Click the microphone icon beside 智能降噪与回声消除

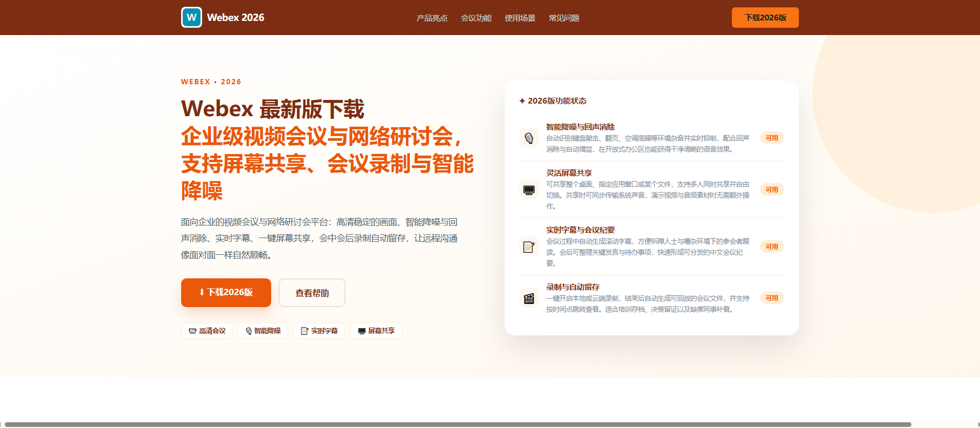pos(529,138)
